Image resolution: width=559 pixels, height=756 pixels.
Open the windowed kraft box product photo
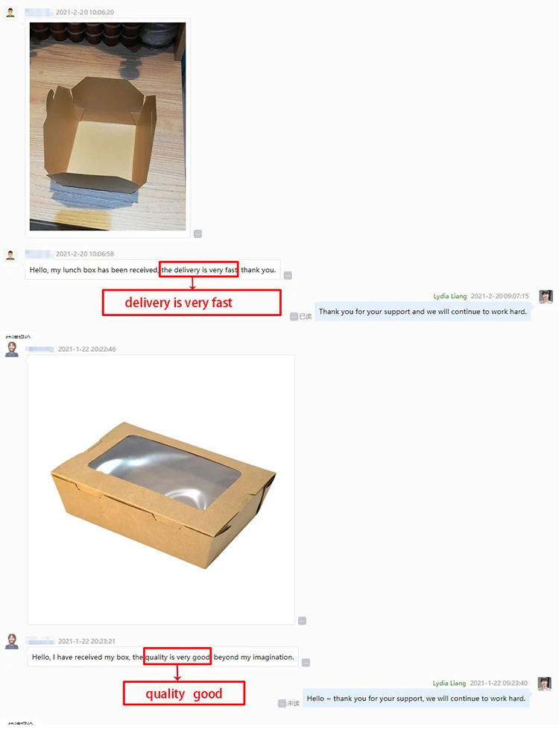coord(162,489)
